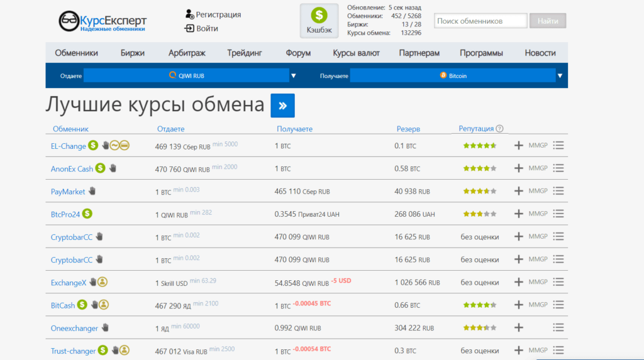Open the Trust-changer exchanger link
644x360 pixels.
coord(73,351)
